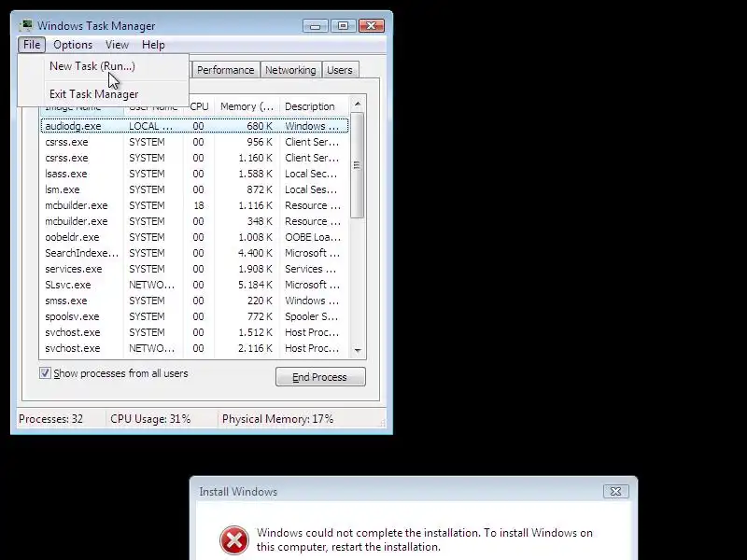Image resolution: width=747 pixels, height=560 pixels.
Task: Minimize the Windows Task Manager window
Action: pyautogui.click(x=315, y=26)
